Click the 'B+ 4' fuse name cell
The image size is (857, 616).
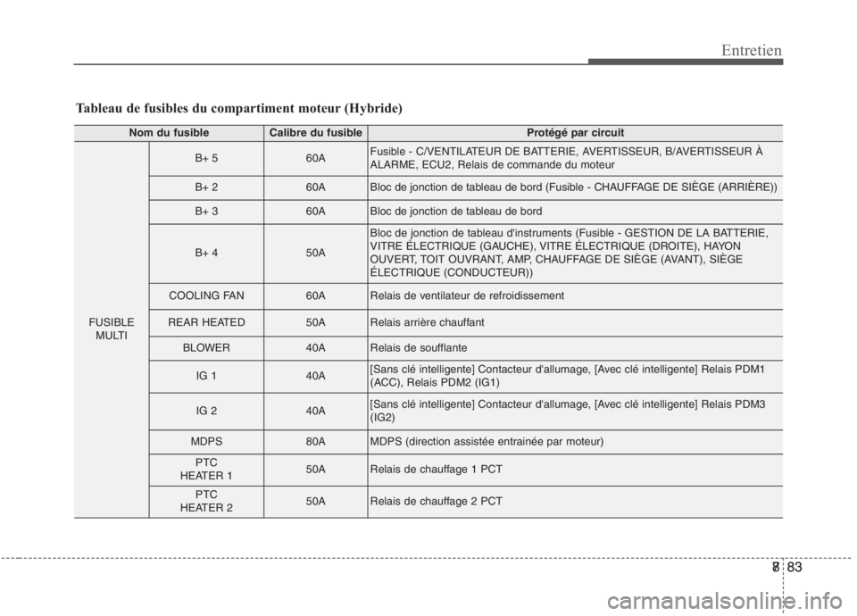pos(206,253)
